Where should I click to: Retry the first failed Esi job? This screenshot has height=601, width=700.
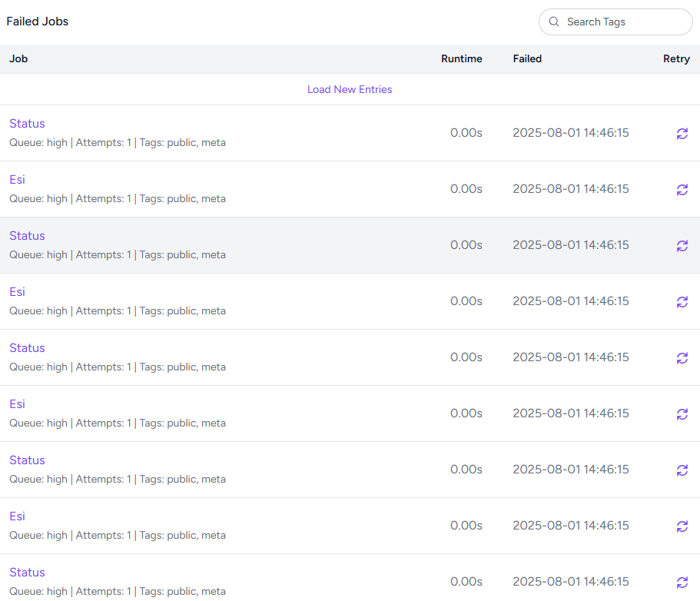[682, 190]
